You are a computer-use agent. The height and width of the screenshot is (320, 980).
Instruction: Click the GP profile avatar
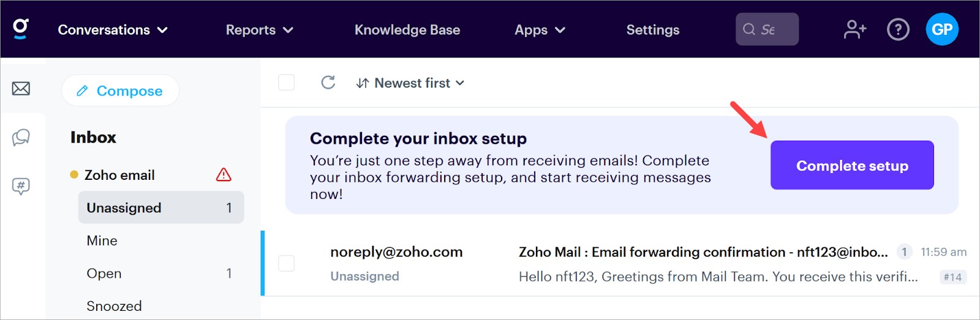tap(942, 29)
